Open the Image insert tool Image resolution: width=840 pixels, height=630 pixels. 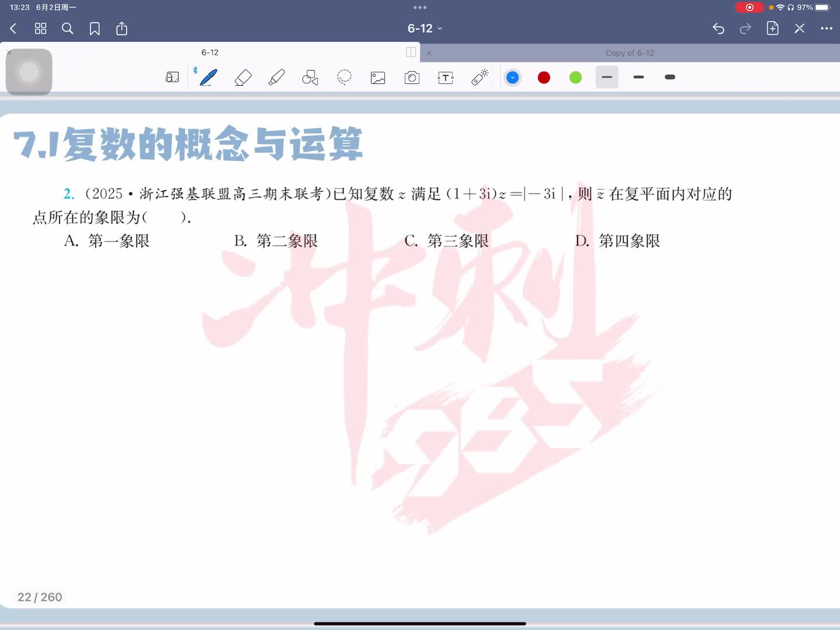(378, 78)
